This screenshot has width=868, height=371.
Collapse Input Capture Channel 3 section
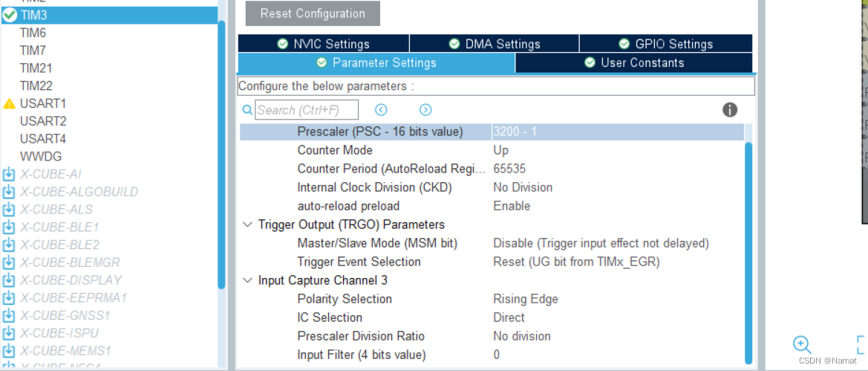(x=247, y=280)
